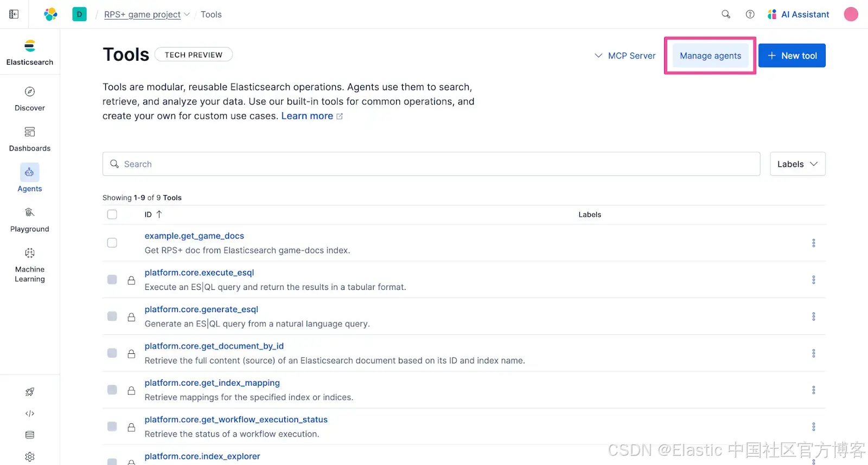Click checkbox for platform.core.get_index_mapping

click(112, 390)
